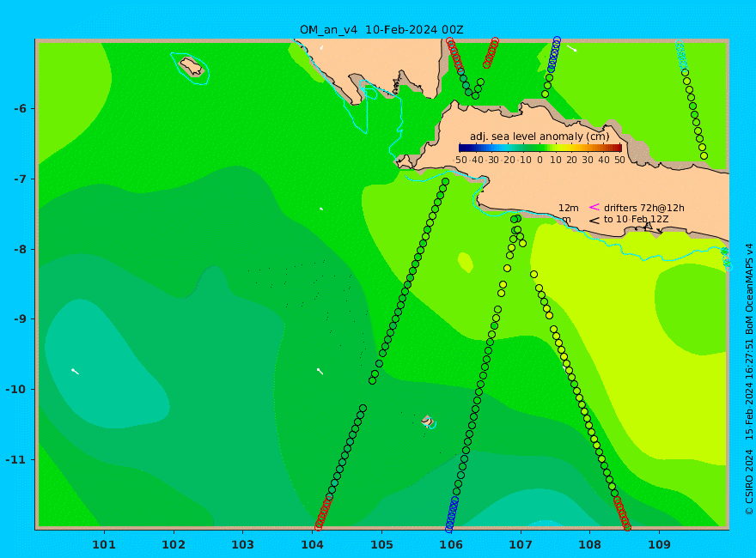Click the vertical CSIRO 2024 OceanMAPS copyright text
Screen dimensions: 756x558
pyautogui.click(x=749, y=379)
